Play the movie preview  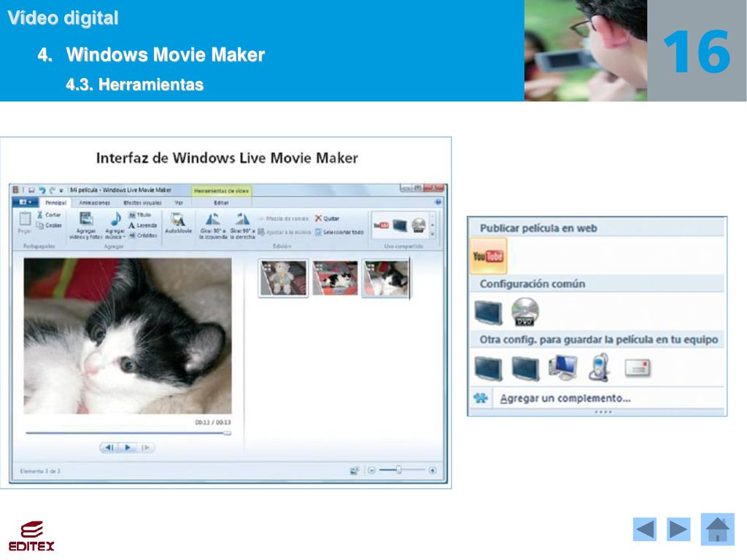pyautogui.click(x=128, y=448)
